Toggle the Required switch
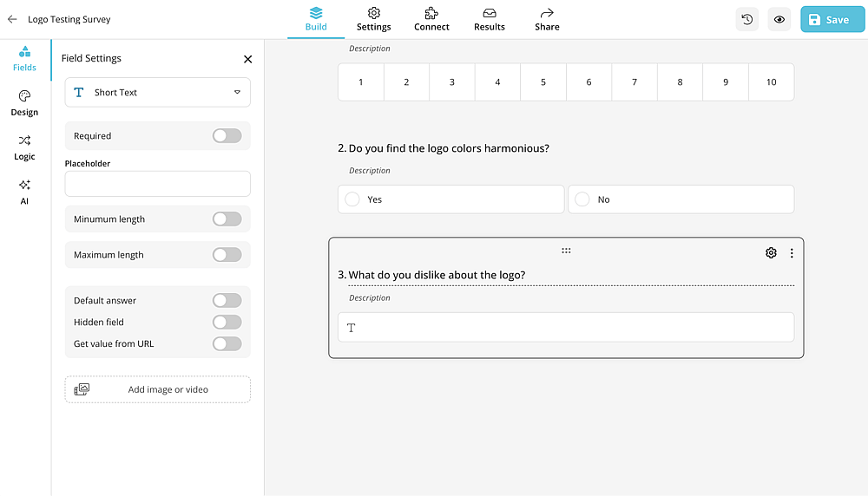The width and height of the screenshot is (868, 496). pos(227,136)
